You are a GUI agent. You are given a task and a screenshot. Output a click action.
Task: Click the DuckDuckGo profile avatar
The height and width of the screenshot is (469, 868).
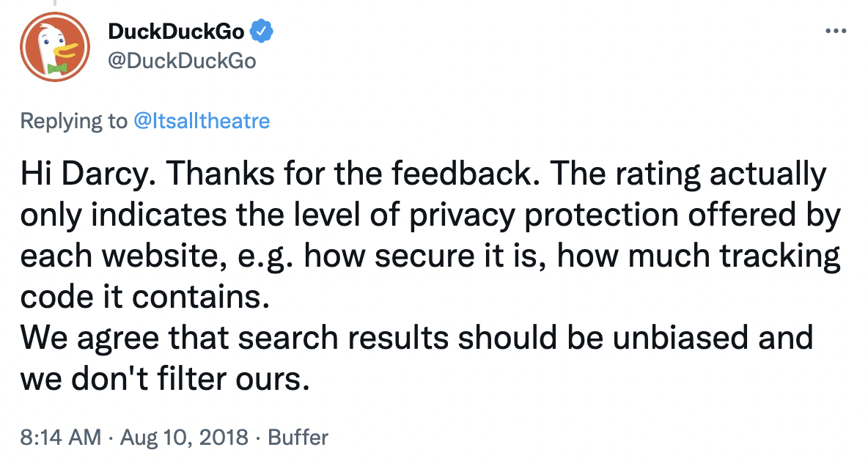coord(55,47)
